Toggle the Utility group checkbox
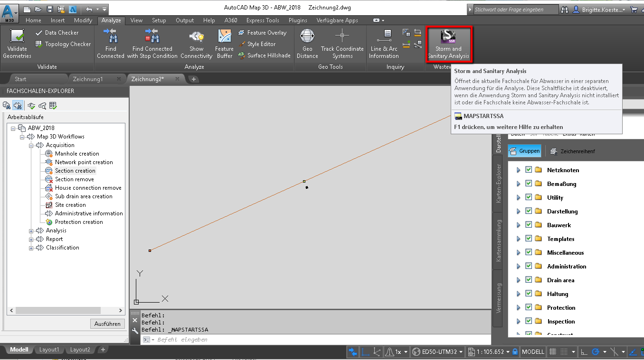The image size is (644, 360). (529, 197)
